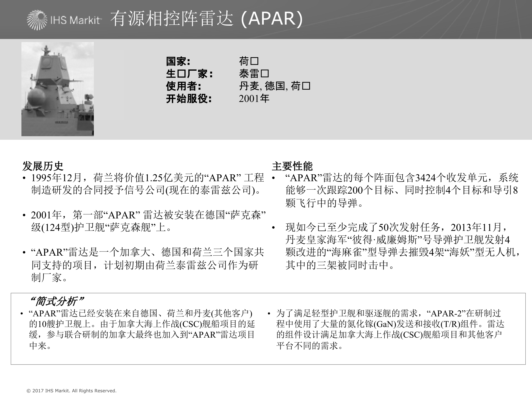The width and height of the screenshot is (532, 399).
Task: Click the line 缓，参与联合研制的加拿大
Action: [142, 335]
